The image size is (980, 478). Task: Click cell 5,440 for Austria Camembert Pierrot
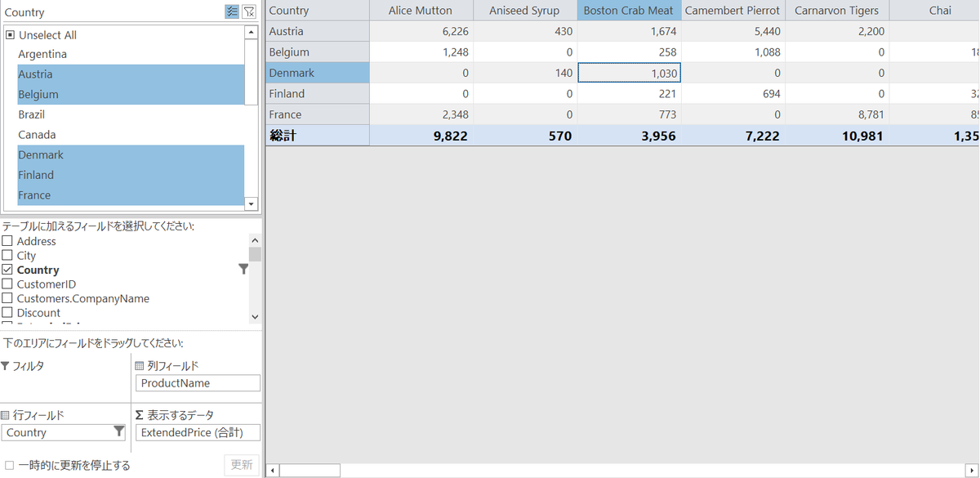coord(733,31)
